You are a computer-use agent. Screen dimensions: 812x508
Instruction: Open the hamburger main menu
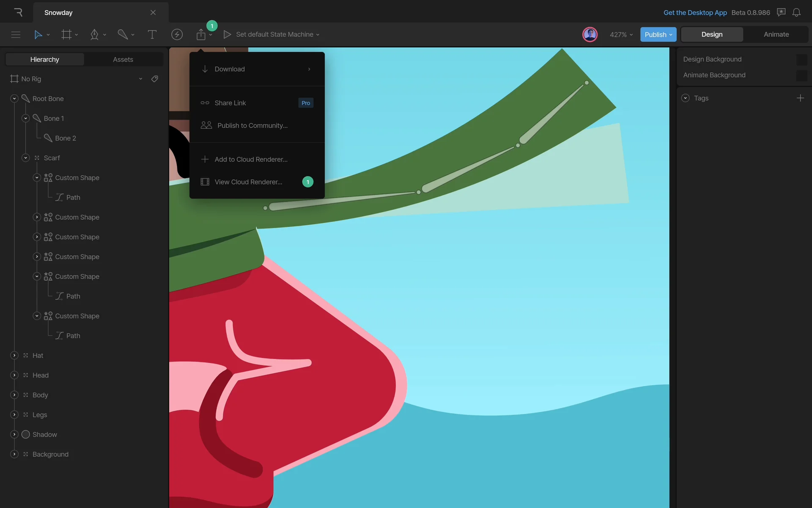(x=16, y=35)
